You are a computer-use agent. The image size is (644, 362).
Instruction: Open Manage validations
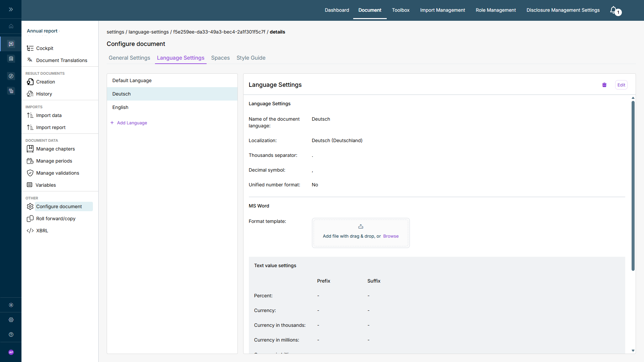[58, 173]
